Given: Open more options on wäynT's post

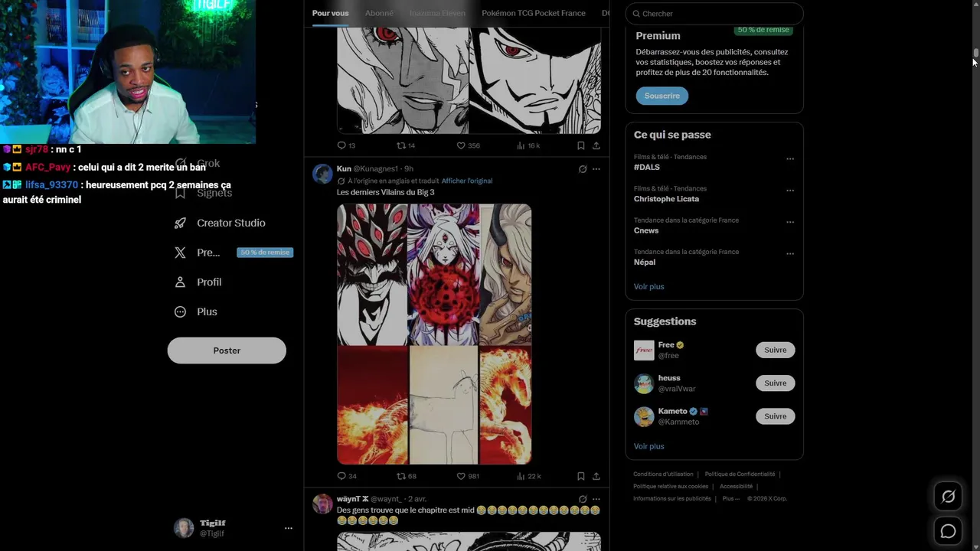Looking at the screenshot, I should click(596, 499).
